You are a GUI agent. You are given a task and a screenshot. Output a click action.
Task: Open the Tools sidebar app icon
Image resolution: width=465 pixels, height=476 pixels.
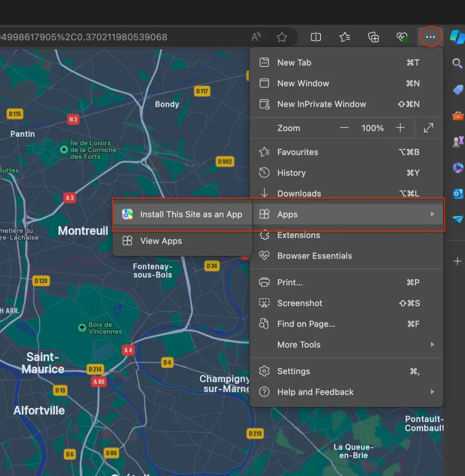click(x=458, y=116)
